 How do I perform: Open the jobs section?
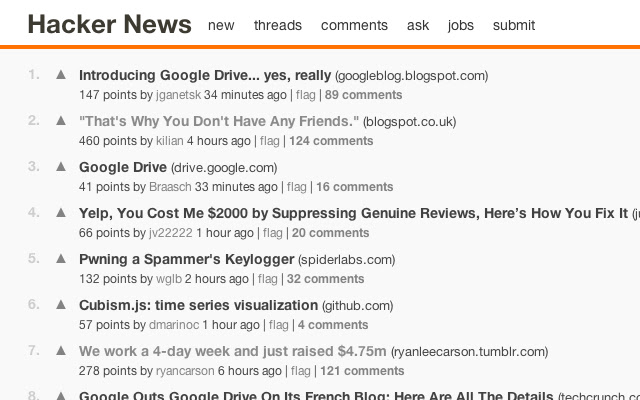460,26
